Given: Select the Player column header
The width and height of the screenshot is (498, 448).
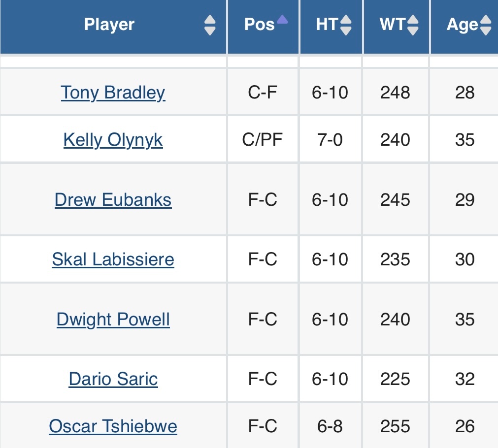Looking at the screenshot, I should pyautogui.click(x=113, y=27).
